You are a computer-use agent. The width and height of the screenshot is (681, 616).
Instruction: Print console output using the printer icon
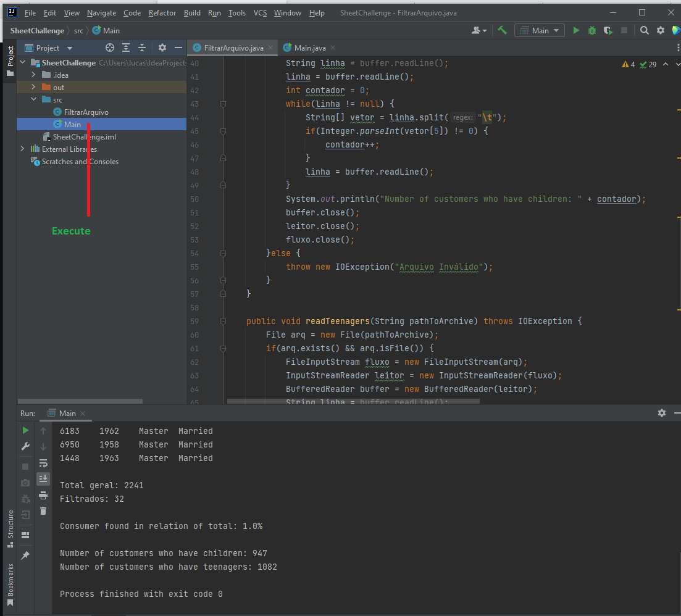tap(43, 495)
